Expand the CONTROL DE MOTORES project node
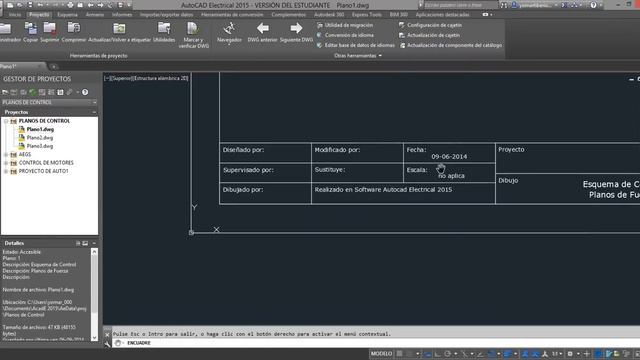This screenshot has height=360, width=640. (x=6, y=163)
